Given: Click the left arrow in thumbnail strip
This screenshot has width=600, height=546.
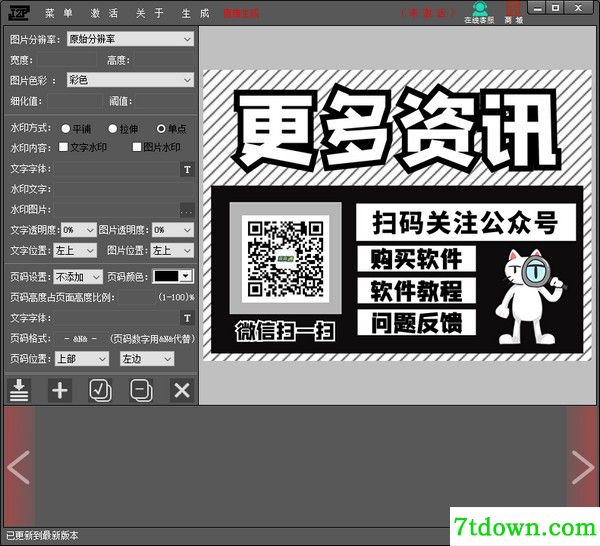Looking at the screenshot, I should (x=19, y=467).
